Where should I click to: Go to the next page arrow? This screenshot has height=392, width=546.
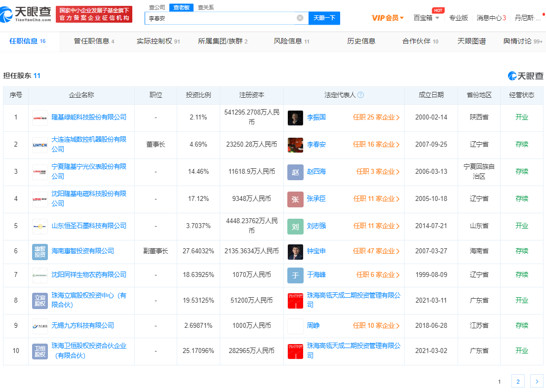(x=537, y=381)
